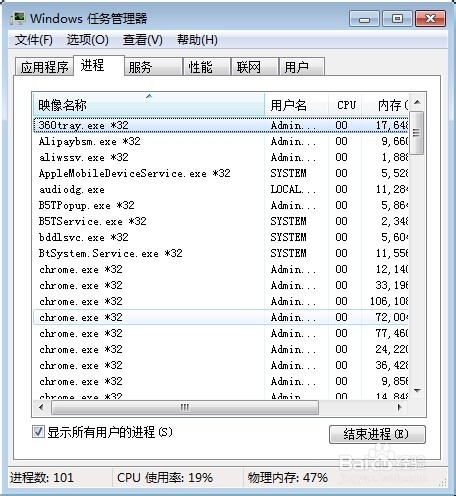Open the 帮助(H) menu

point(197,40)
